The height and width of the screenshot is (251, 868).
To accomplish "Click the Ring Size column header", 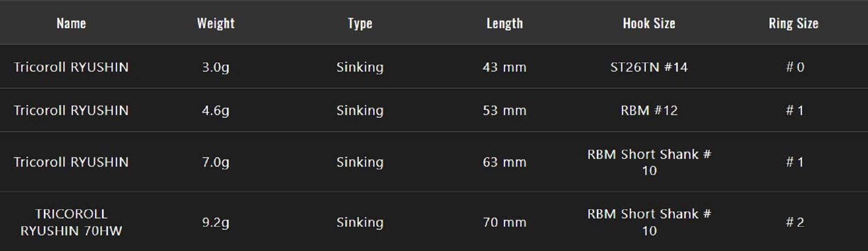I will coord(793,23).
